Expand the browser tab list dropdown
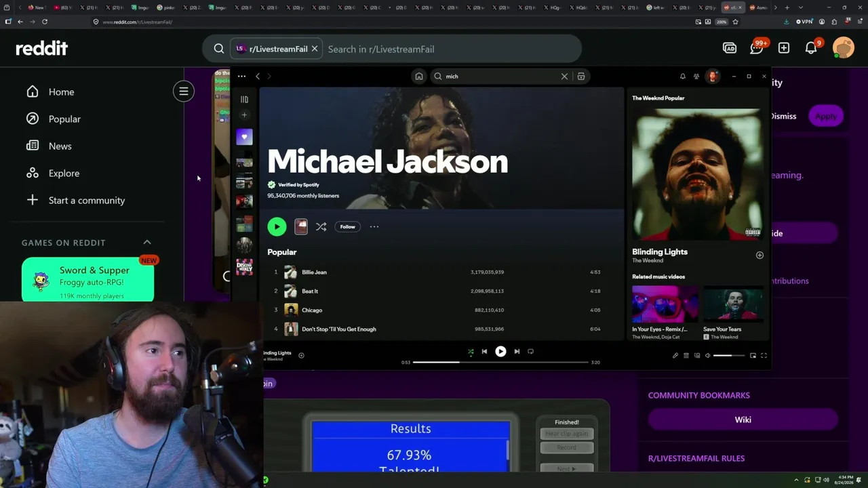 pos(800,7)
